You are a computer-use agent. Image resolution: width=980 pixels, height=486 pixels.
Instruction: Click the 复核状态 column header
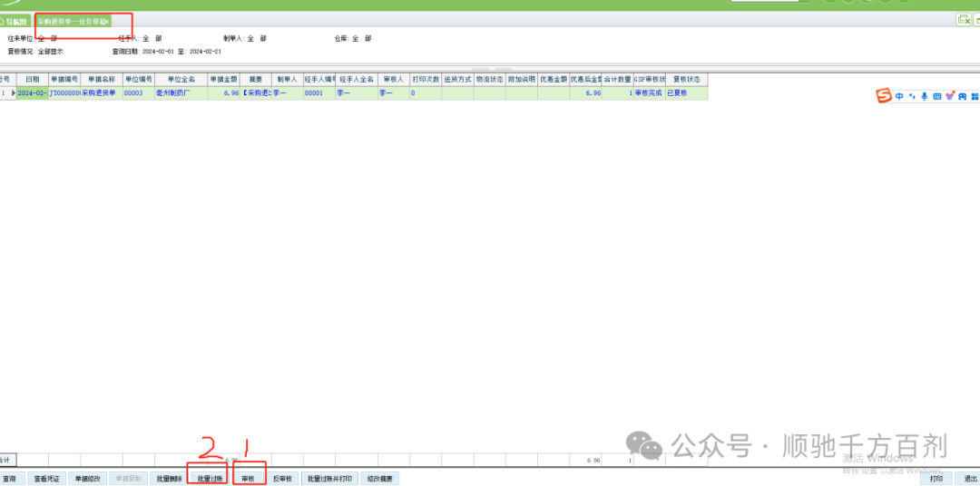(686, 79)
